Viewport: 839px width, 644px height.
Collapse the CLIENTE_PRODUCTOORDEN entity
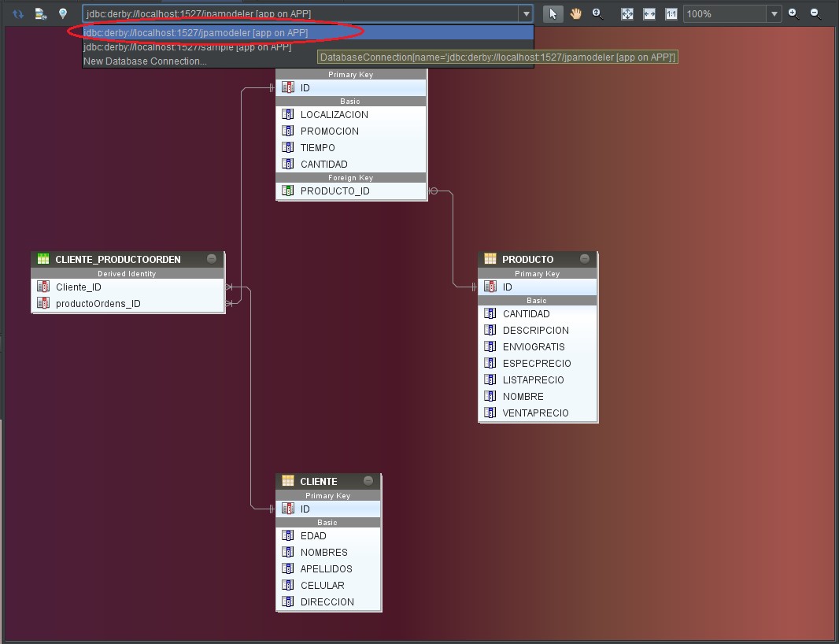(211, 258)
